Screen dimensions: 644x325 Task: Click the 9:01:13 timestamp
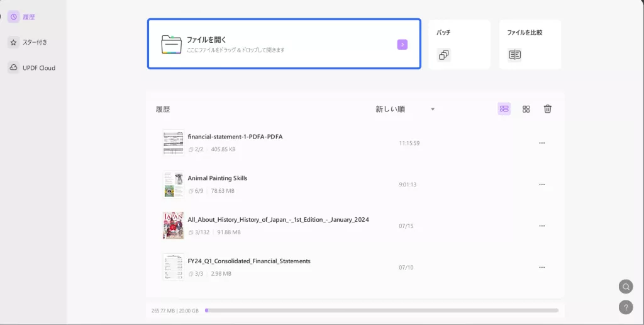click(408, 185)
